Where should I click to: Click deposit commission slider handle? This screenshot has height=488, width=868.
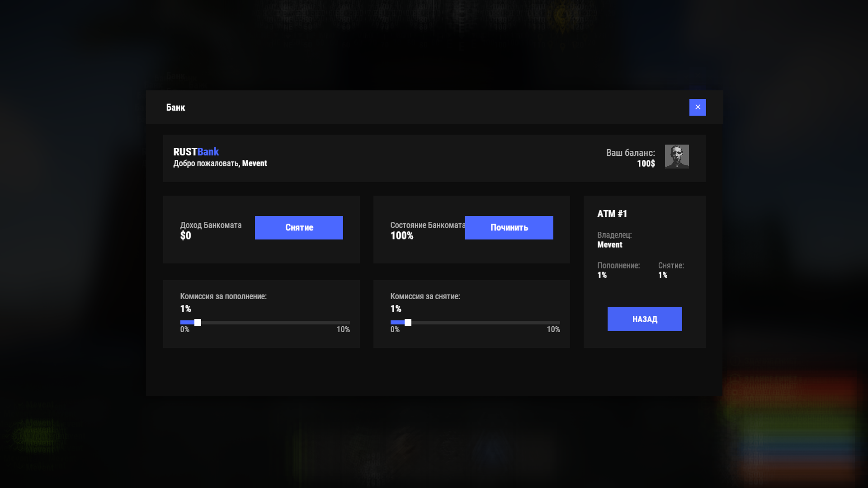198,322
